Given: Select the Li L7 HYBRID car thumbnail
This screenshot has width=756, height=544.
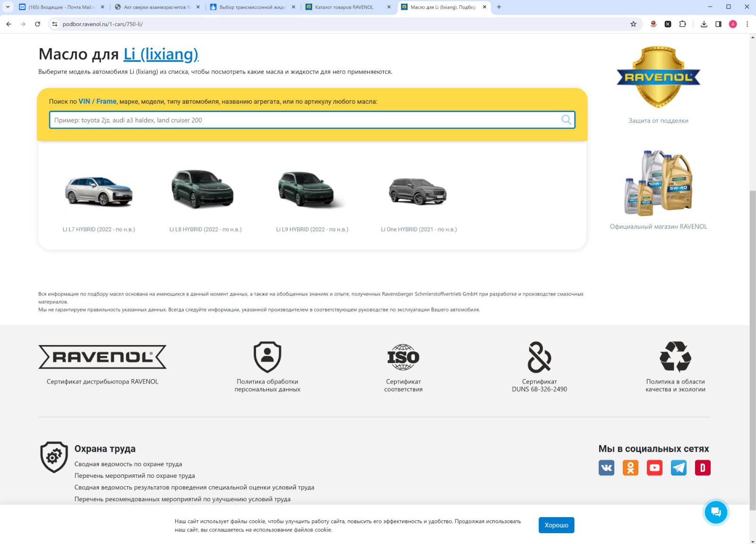Looking at the screenshot, I should (x=99, y=191).
